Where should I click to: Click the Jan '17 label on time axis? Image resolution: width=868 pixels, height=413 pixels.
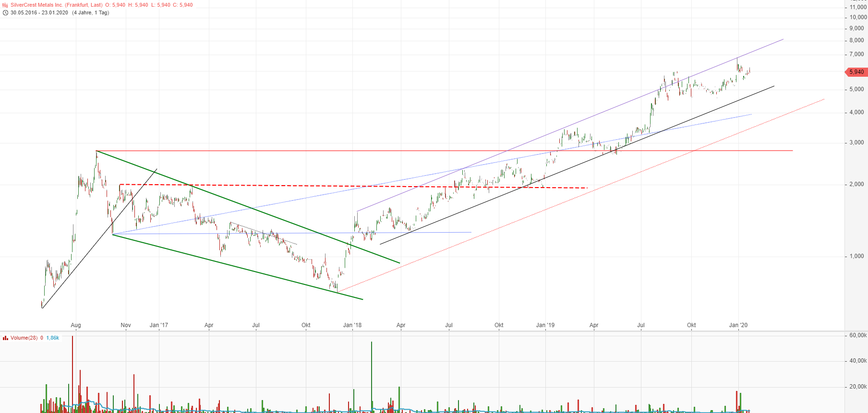pyautogui.click(x=158, y=325)
